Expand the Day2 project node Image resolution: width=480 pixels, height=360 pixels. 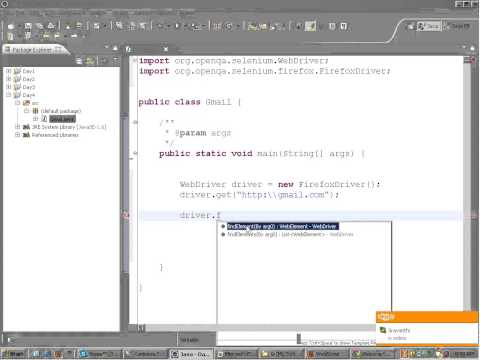(x=9, y=79)
